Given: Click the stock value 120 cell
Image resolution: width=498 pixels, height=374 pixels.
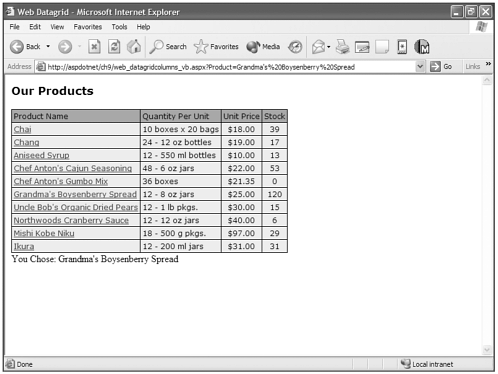Looking at the screenshot, I should [x=275, y=194].
